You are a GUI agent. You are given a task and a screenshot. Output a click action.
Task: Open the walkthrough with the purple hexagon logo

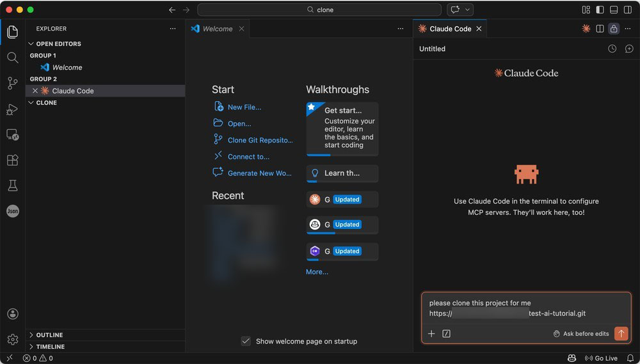tap(342, 251)
